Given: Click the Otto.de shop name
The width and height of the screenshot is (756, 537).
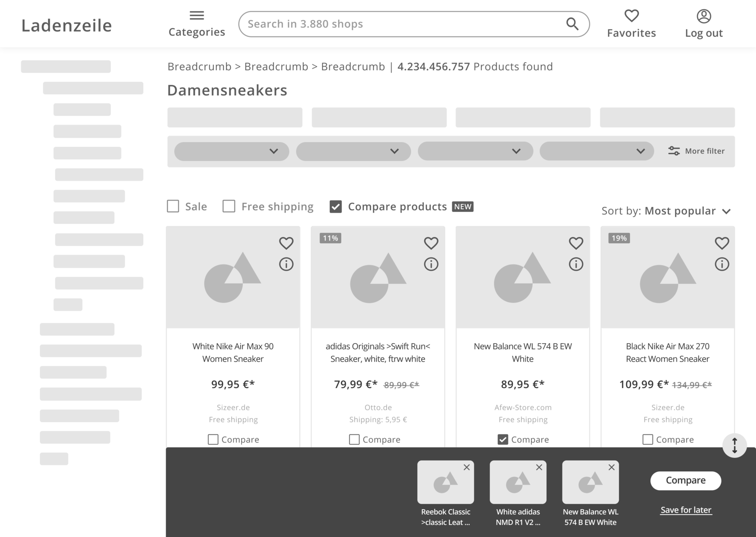Looking at the screenshot, I should 378,407.
